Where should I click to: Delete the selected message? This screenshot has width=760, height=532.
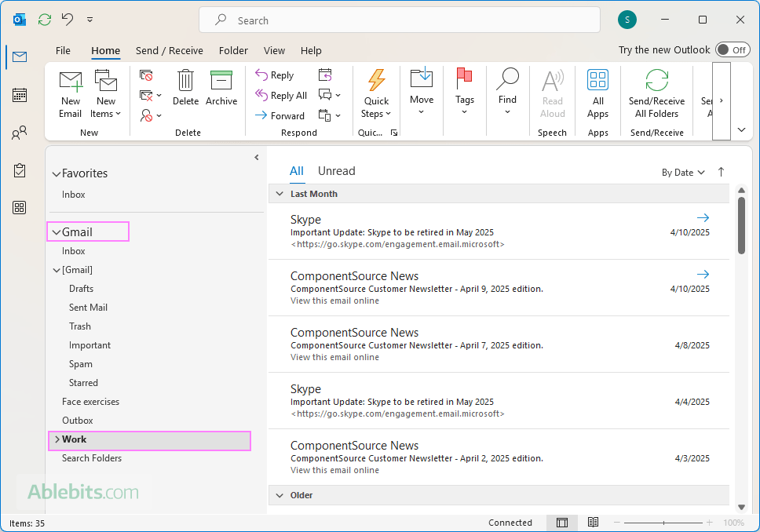pyautogui.click(x=185, y=88)
